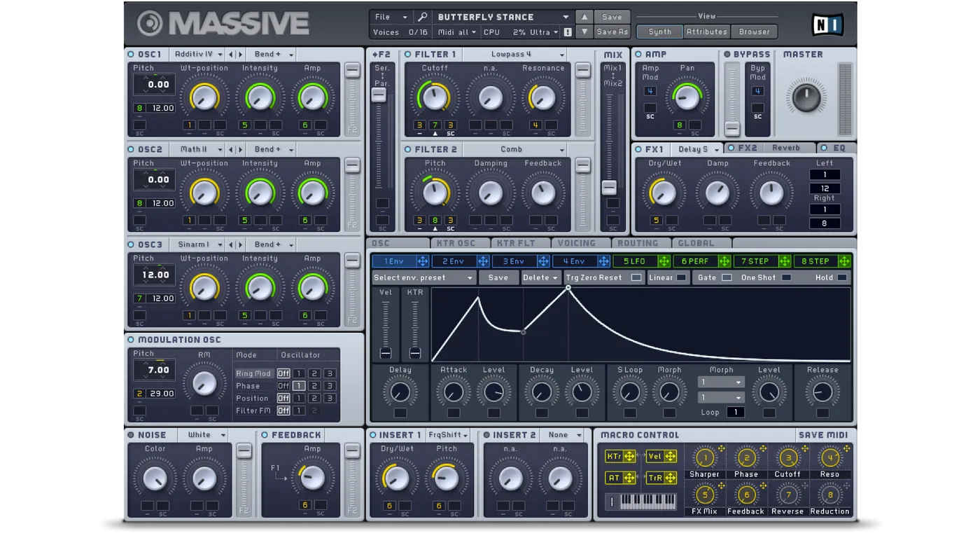
Task: Select next OSC2 wavetable with right arrow
Action: pos(241,149)
